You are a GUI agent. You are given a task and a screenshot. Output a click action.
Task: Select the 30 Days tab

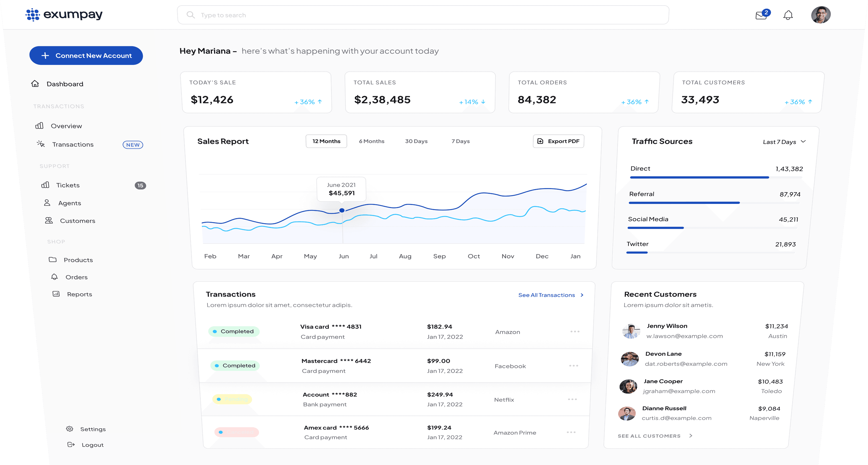416,141
